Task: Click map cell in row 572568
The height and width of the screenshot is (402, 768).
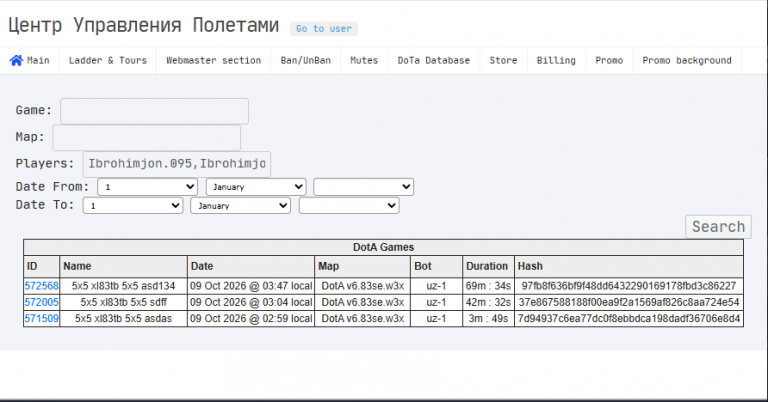Action: [362, 286]
